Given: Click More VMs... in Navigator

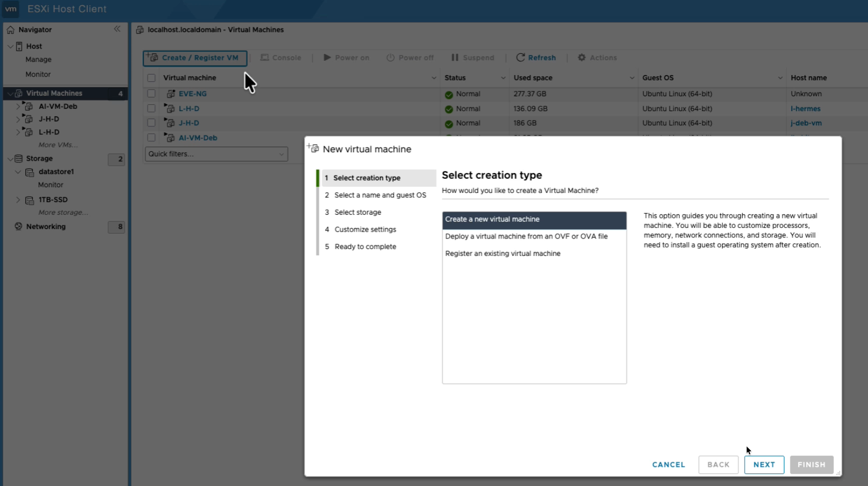Looking at the screenshot, I should click(58, 145).
